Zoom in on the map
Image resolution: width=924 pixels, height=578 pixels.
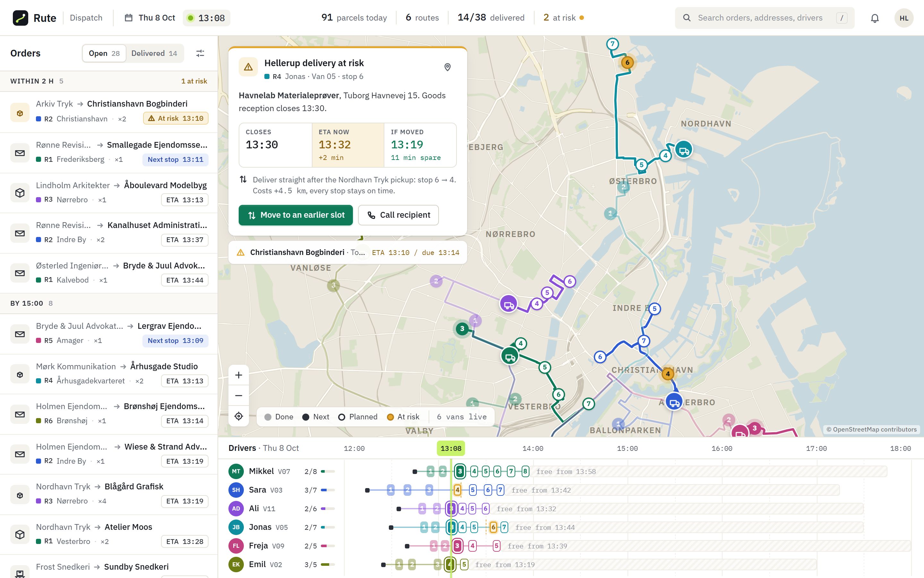tap(239, 375)
